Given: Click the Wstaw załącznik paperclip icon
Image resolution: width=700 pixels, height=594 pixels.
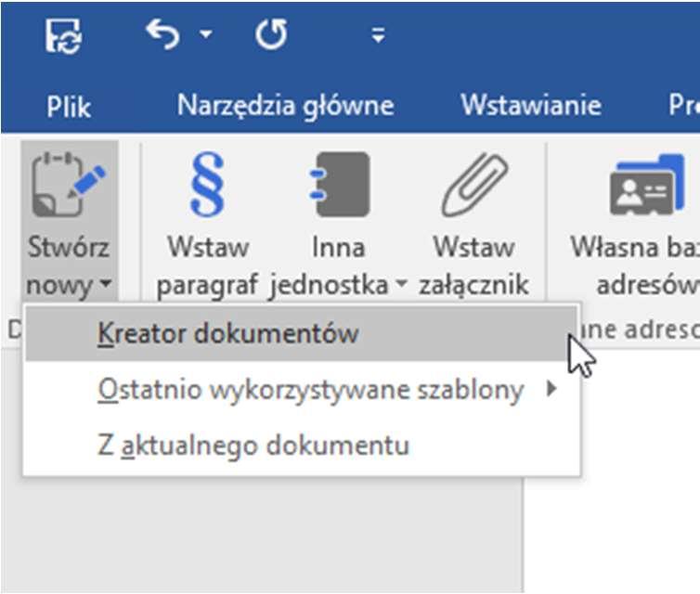Looking at the screenshot, I should [475, 185].
